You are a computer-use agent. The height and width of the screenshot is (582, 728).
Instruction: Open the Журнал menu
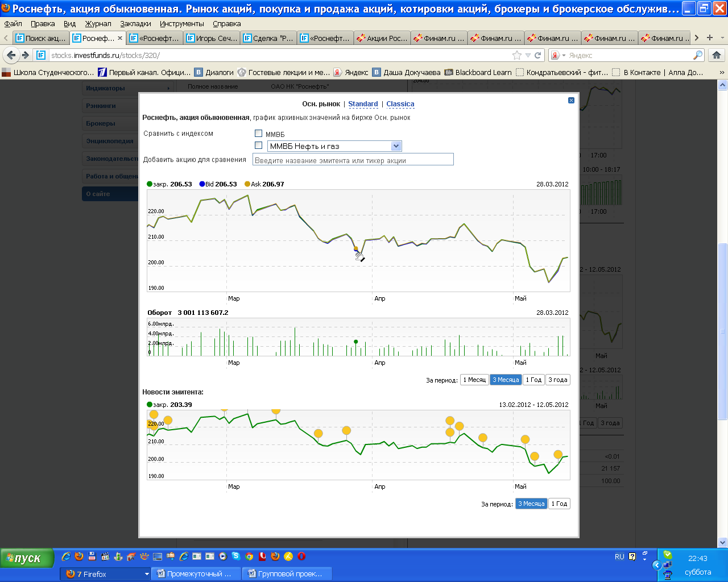pyautogui.click(x=98, y=23)
